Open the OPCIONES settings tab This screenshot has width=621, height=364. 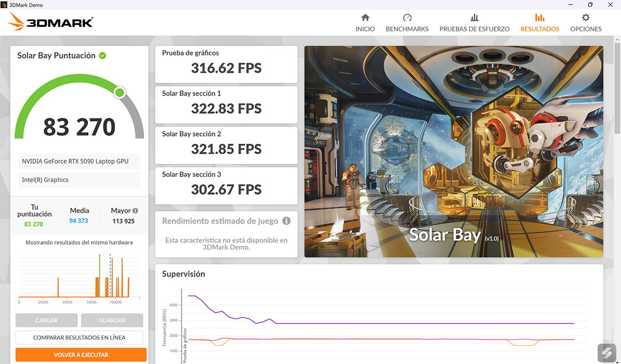click(x=586, y=23)
